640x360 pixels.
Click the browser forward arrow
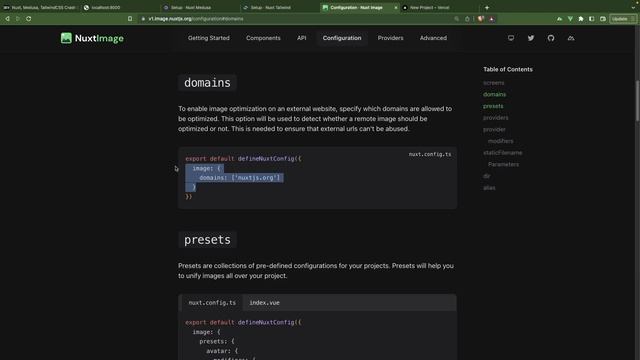click(18, 19)
